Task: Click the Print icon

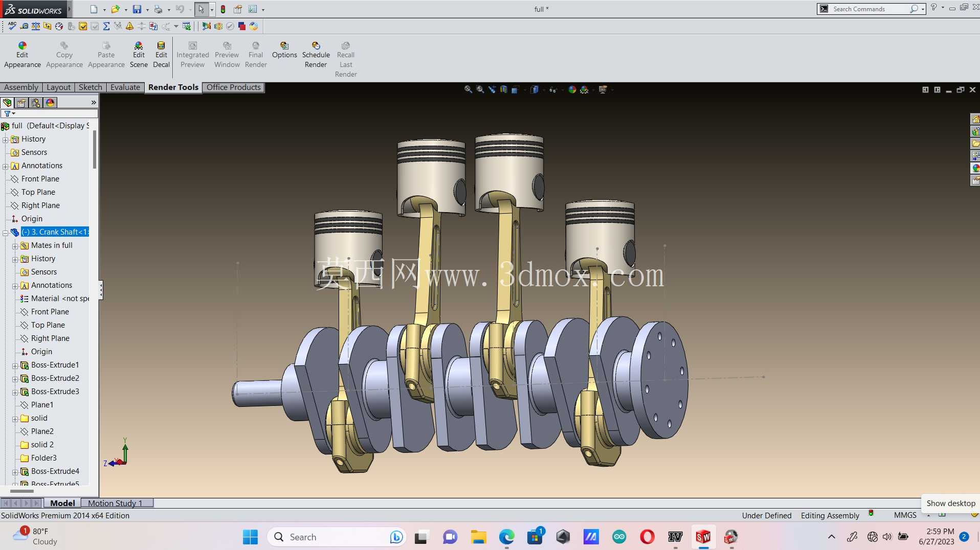Action: click(x=158, y=9)
